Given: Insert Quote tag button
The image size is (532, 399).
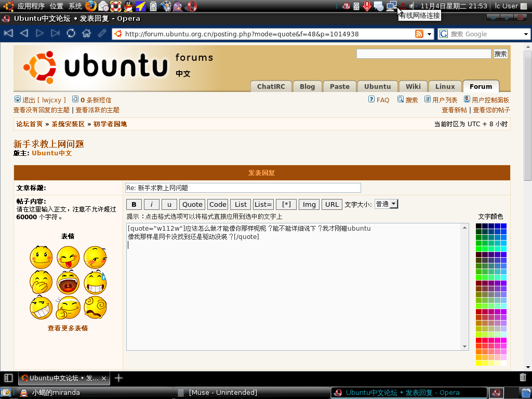Looking at the screenshot, I should [192, 204].
